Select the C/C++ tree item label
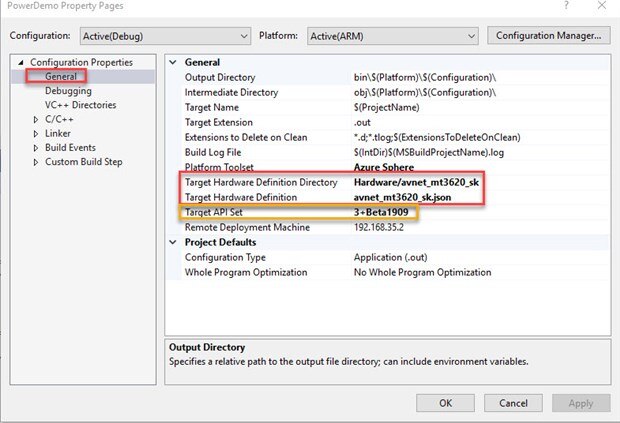620x423 pixels. click(59, 119)
